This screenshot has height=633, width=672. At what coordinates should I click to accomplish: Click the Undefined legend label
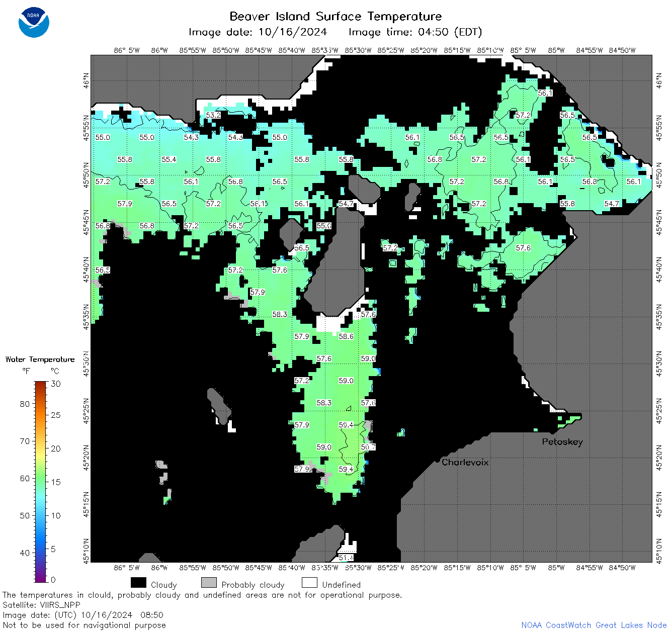click(342, 585)
